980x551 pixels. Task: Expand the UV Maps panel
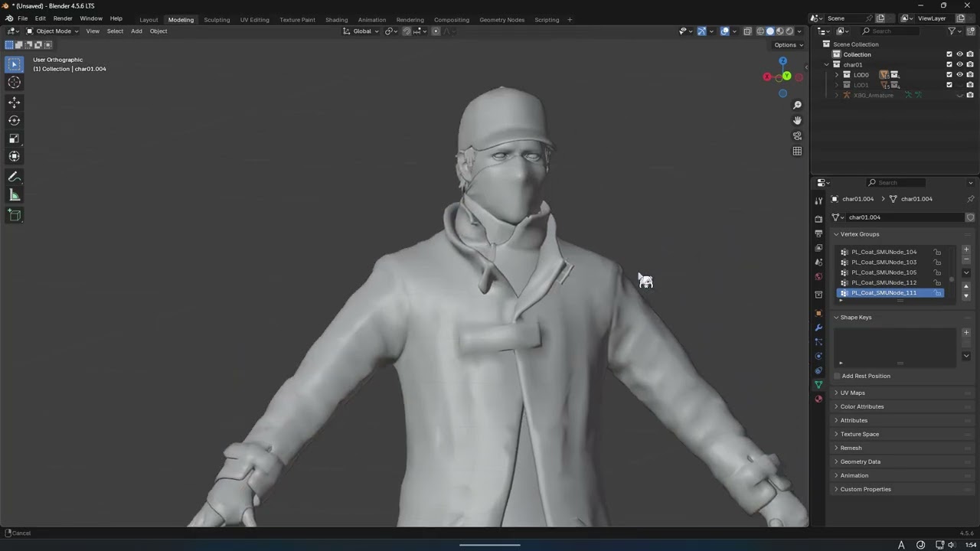click(852, 393)
